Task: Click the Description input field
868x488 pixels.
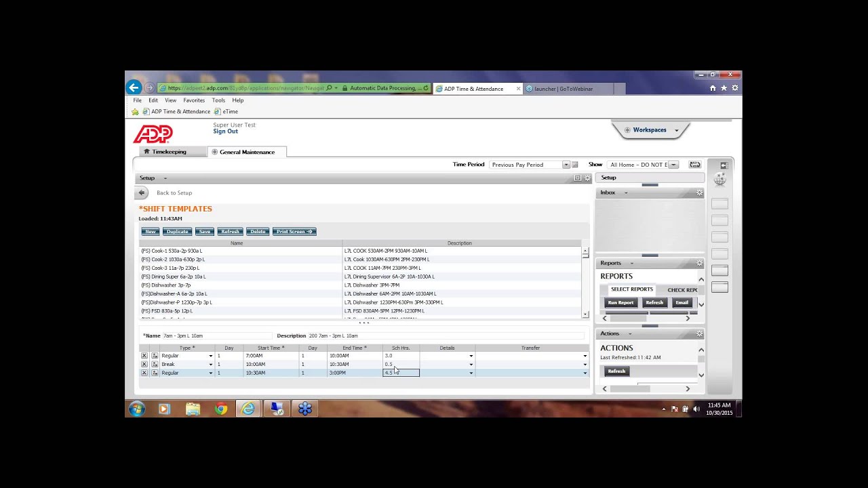Action: [x=446, y=336]
